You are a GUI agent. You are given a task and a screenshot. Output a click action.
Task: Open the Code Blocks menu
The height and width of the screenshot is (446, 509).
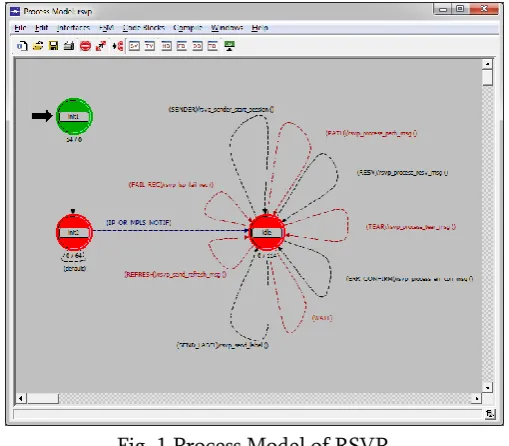tap(144, 28)
